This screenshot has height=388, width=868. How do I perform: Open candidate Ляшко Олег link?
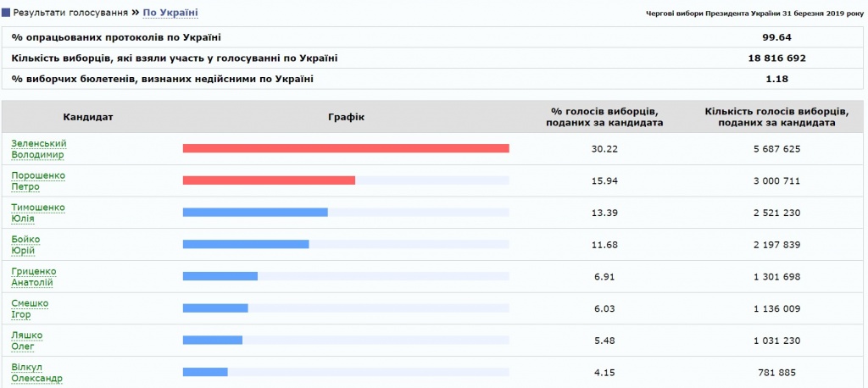coord(26,341)
